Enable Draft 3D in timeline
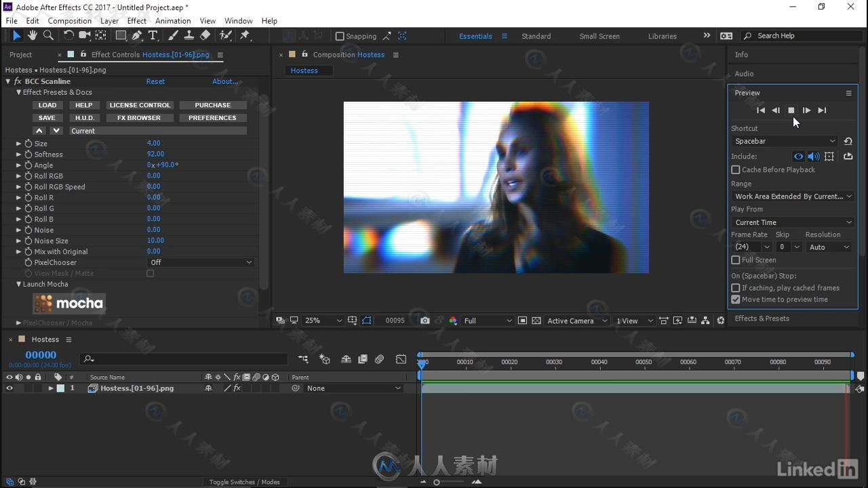This screenshot has height=488, width=868. 325,359
